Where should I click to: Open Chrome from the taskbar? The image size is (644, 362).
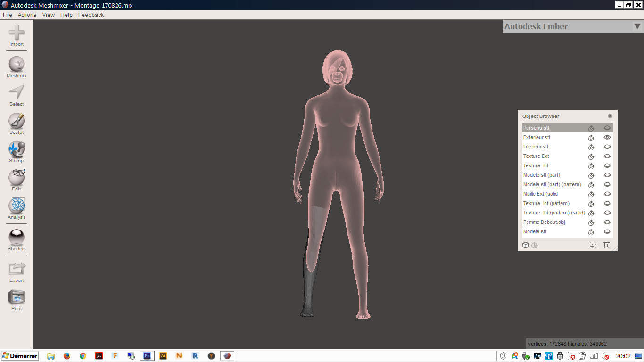point(83,356)
